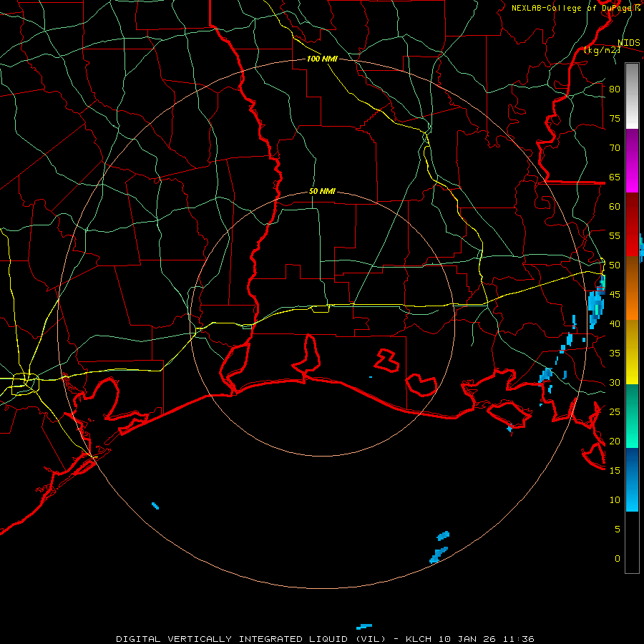The height and width of the screenshot is (644, 644).
Task: Click the scale value 60
Action: click(615, 207)
